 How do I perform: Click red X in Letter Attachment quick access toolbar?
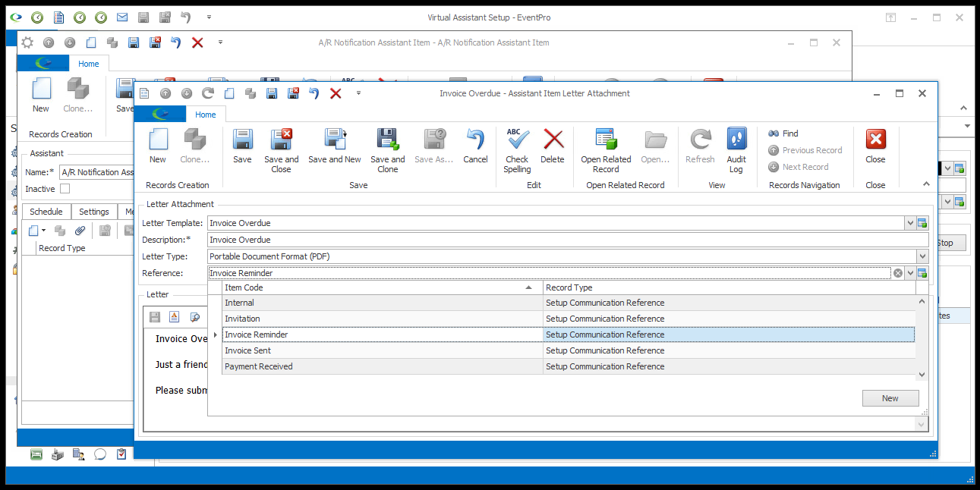pos(336,93)
